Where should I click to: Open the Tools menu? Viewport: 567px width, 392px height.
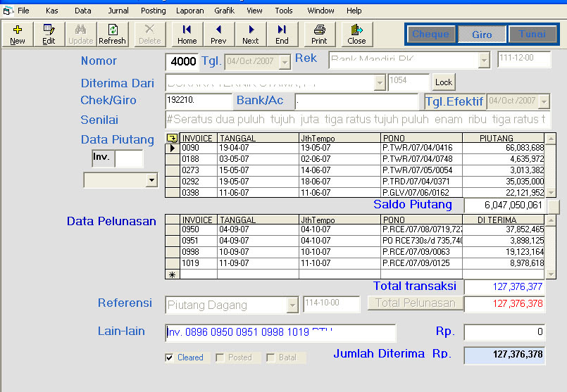[x=283, y=11]
